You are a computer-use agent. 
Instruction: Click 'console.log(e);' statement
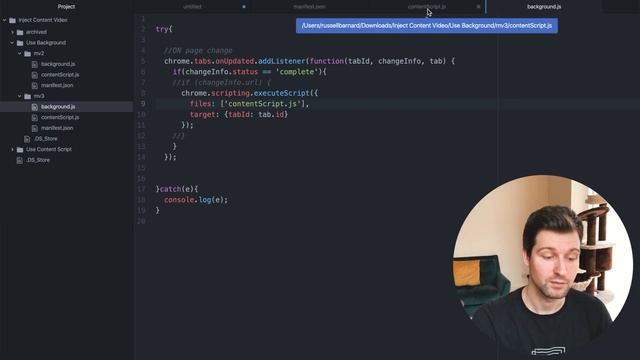[x=196, y=200]
